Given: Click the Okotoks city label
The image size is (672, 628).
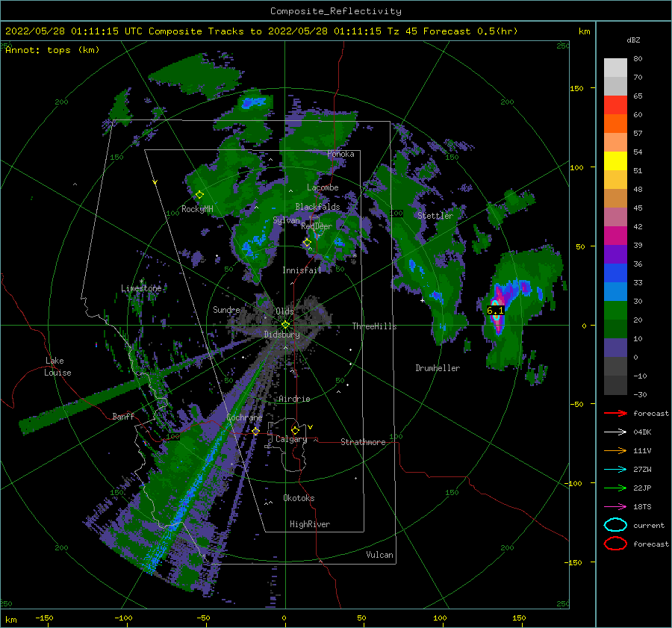Looking at the screenshot, I should click(x=299, y=498).
